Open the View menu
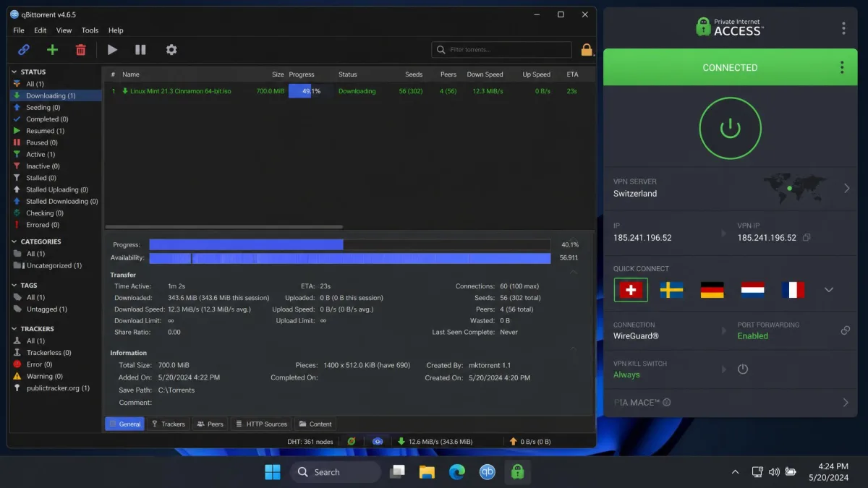This screenshot has height=488, width=868. click(x=64, y=30)
